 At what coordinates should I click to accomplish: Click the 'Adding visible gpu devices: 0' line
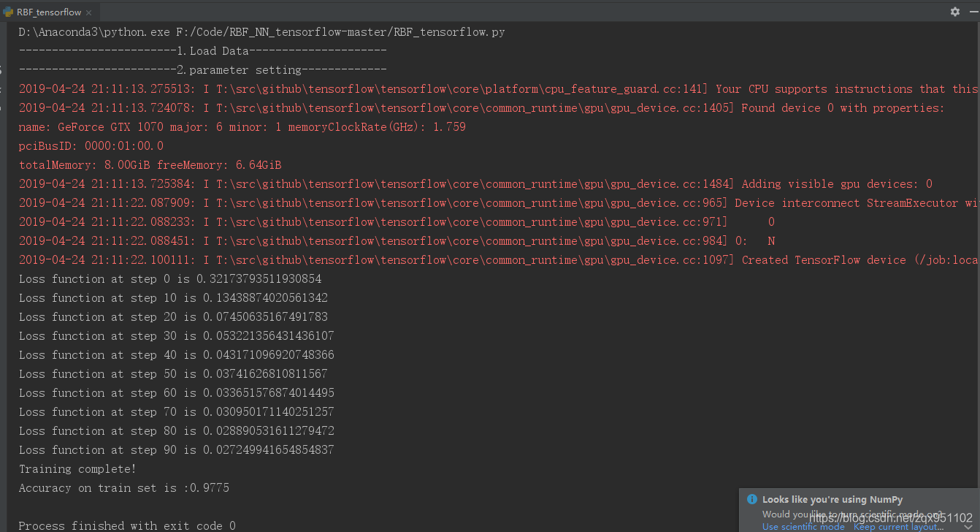(475, 184)
